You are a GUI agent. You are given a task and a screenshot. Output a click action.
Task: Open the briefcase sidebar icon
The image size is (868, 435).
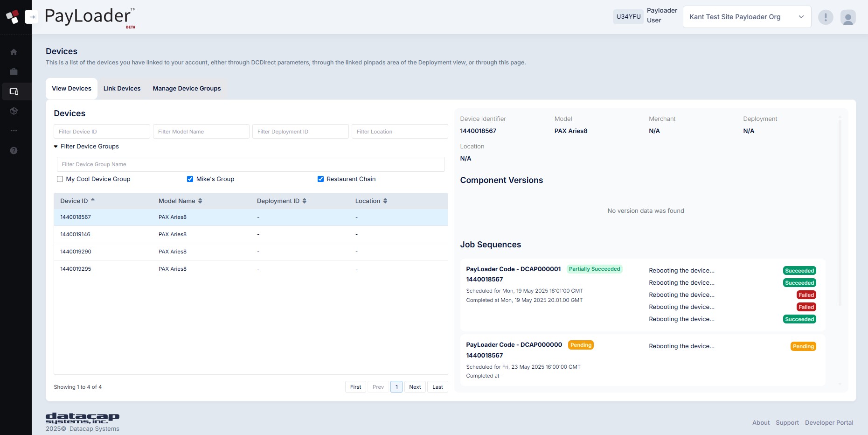point(14,71)
